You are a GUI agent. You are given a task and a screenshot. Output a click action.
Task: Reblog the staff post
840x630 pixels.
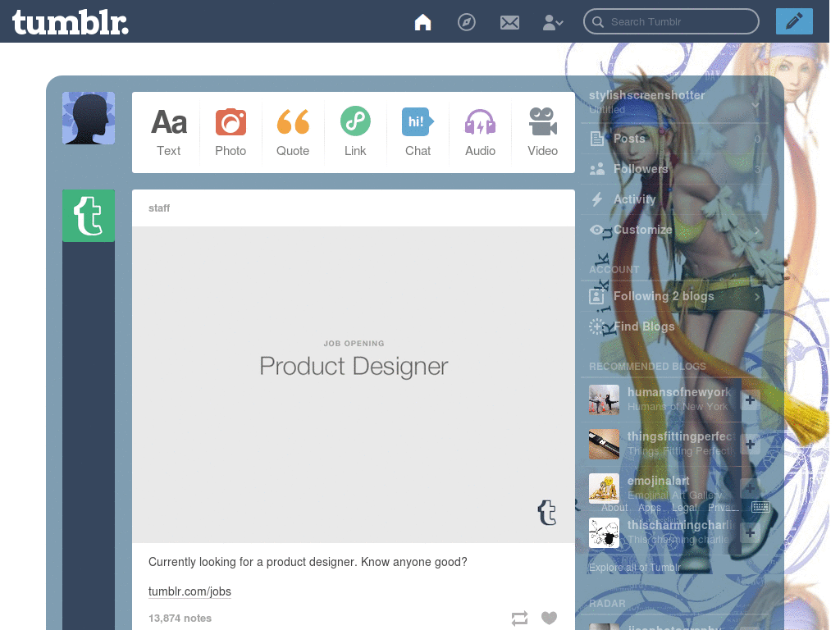tap(519, 619)
